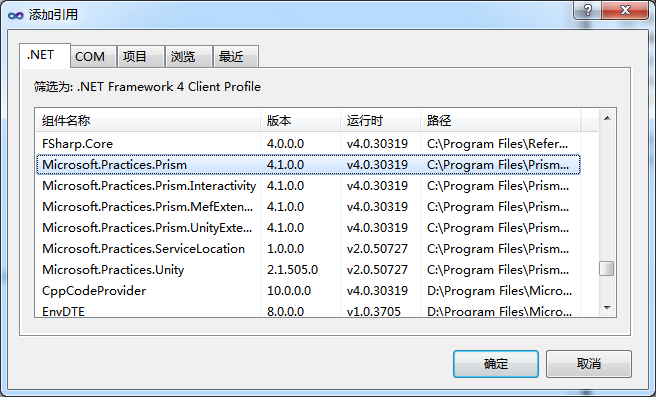Click the help question mark button
The height and width of the screenshot is (397, 656).
pos(587,10)
